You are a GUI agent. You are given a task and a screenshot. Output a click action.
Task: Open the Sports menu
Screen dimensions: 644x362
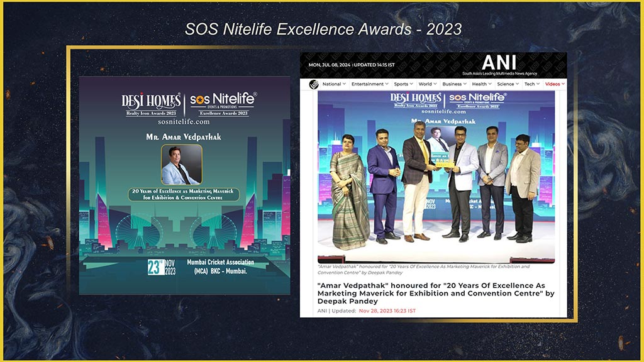tap(403, 84)
